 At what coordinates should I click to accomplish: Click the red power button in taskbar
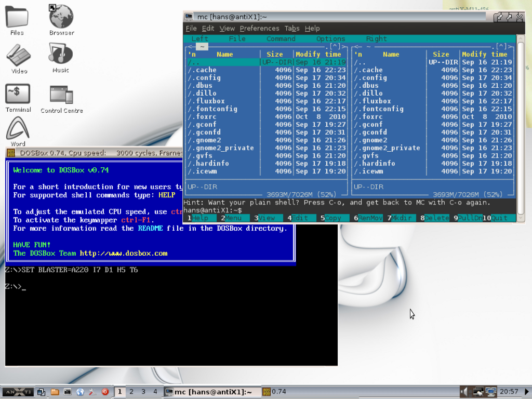105,392
